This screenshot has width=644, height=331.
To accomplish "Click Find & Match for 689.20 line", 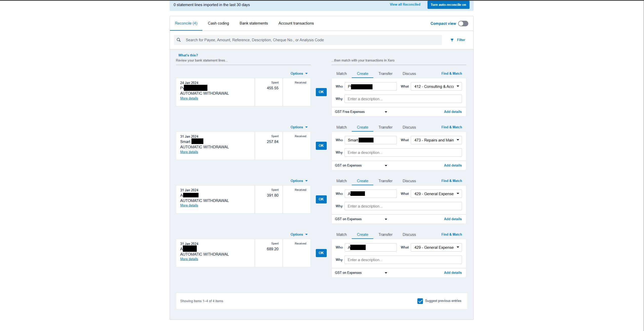I will click(x=452, y=235).
